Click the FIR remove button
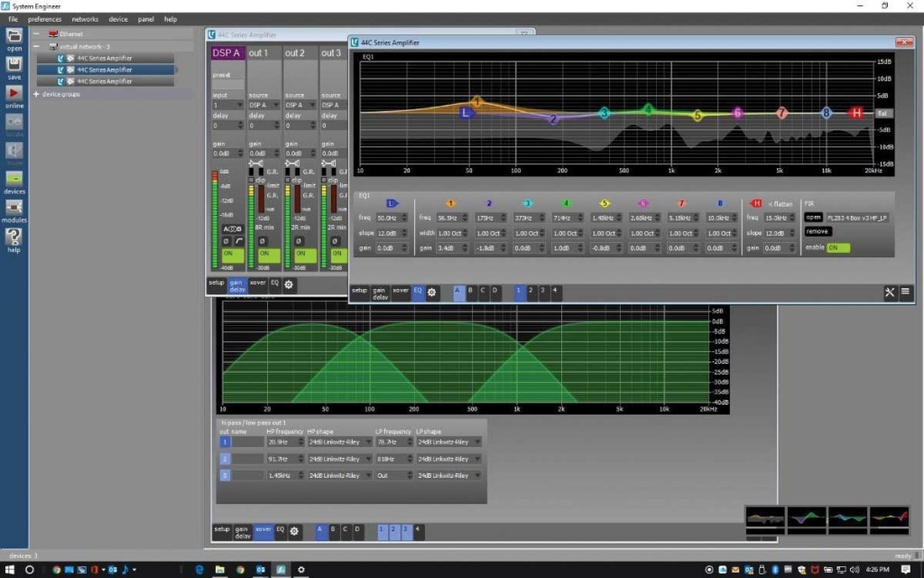The height and width of the screenshot is (578, 924). point(817,231)
